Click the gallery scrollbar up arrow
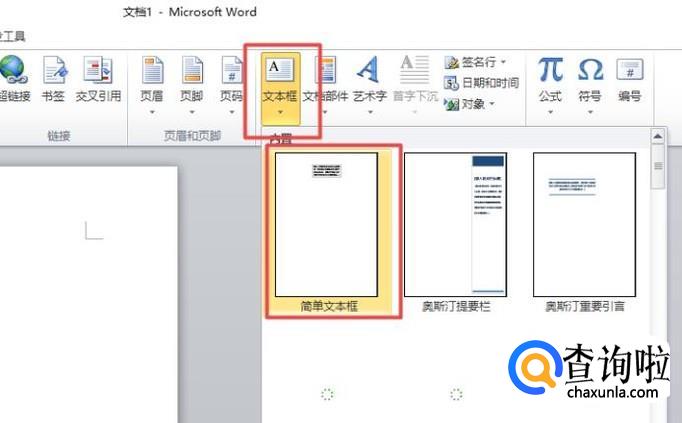 tap(658, 136)
